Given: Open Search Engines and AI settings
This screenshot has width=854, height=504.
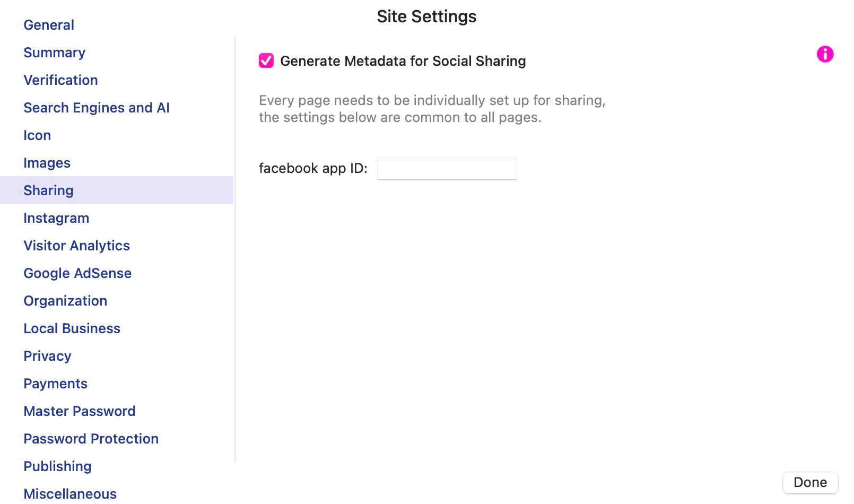Looking at the screenshot, I should (x=97, y=108).
